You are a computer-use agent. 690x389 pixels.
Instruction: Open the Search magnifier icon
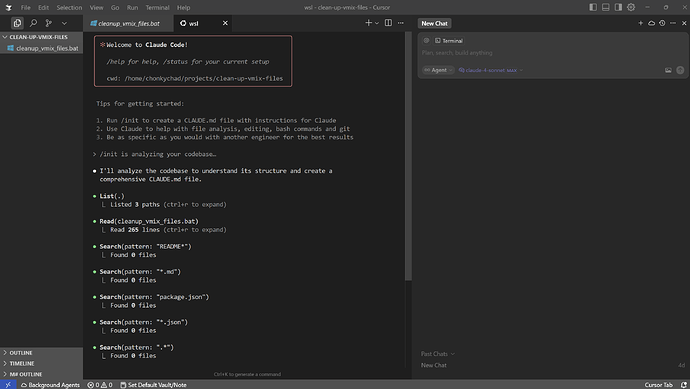(33, 23)
